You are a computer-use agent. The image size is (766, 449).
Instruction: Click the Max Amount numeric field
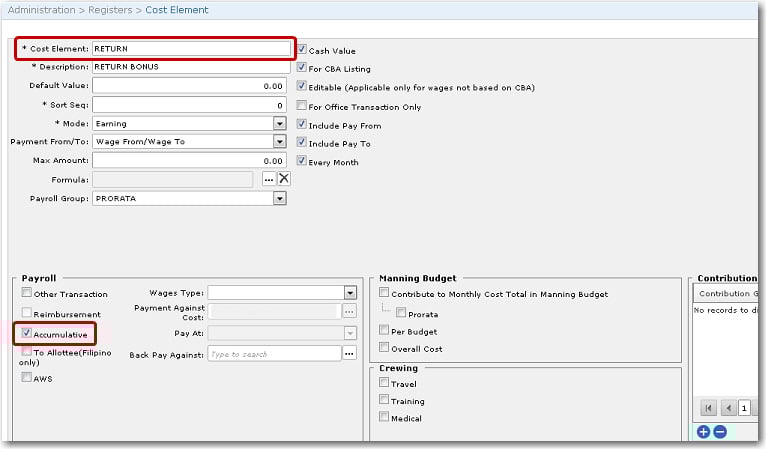point(190,161)
